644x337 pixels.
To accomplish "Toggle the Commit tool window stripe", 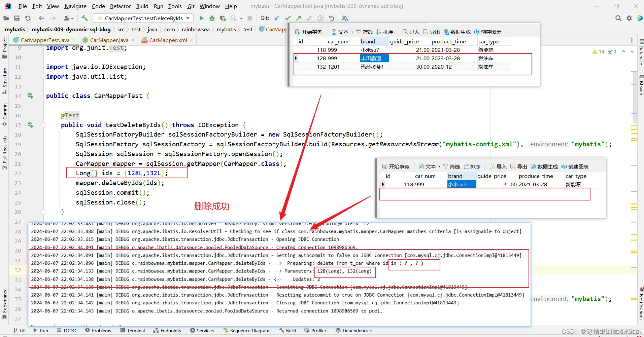I will pos(5,114).
